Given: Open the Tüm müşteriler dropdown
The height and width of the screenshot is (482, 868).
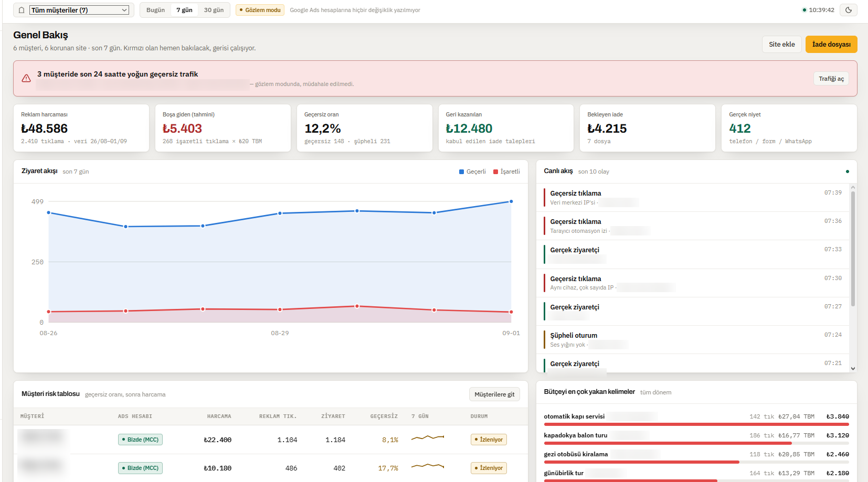Looking at the screenshot, I should (79, 10).
